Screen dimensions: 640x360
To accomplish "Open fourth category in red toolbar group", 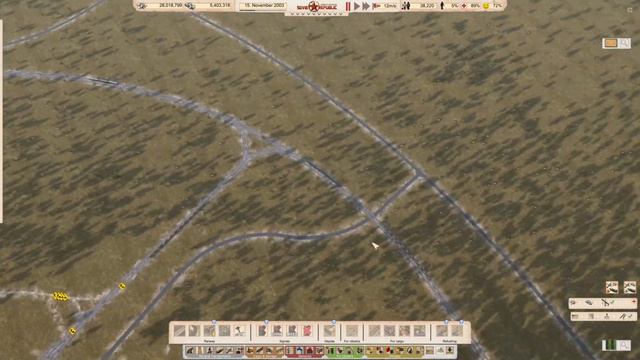I will click(x=320, y=350).
